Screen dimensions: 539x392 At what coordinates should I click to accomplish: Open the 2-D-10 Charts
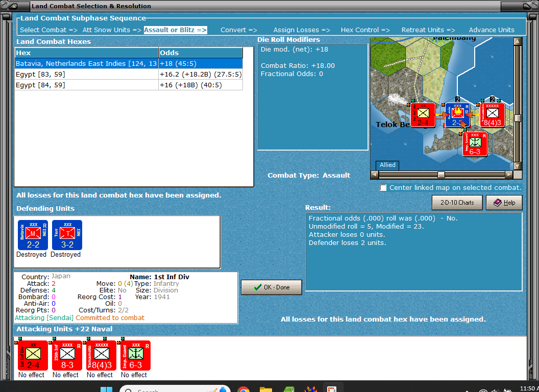[x=457, y=203]
